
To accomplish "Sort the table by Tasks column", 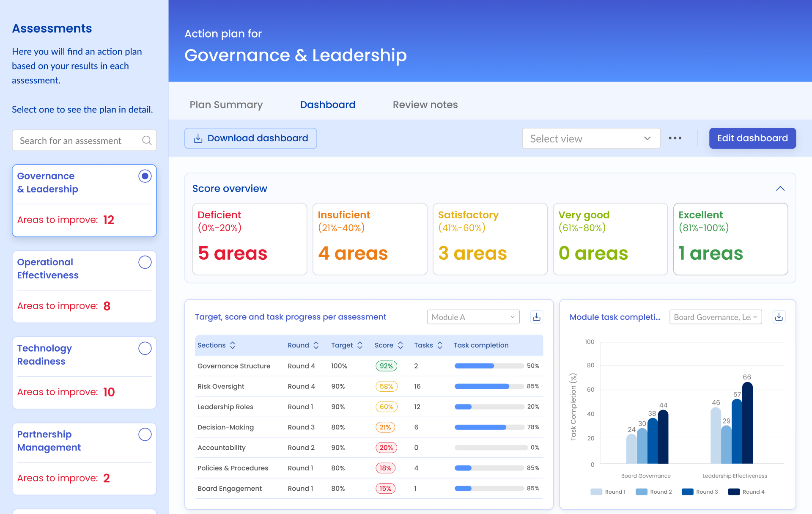I will [x=440, y=345].
